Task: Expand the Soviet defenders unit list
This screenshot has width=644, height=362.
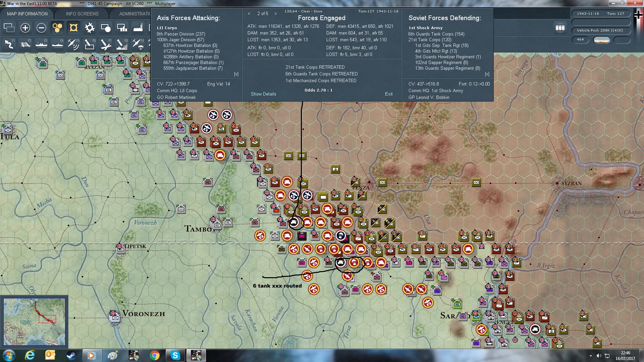Action: click(487, 74)
